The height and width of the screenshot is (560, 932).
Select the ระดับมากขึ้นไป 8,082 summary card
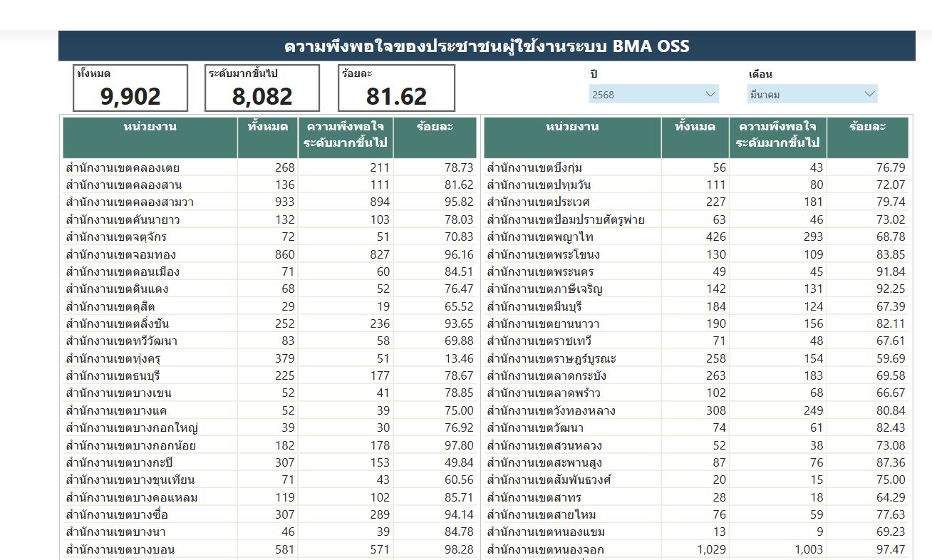(x=262, y=88)
